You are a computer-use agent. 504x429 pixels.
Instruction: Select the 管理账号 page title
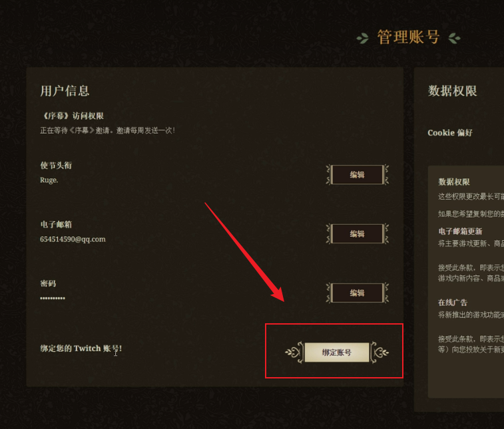coord(408,37)
